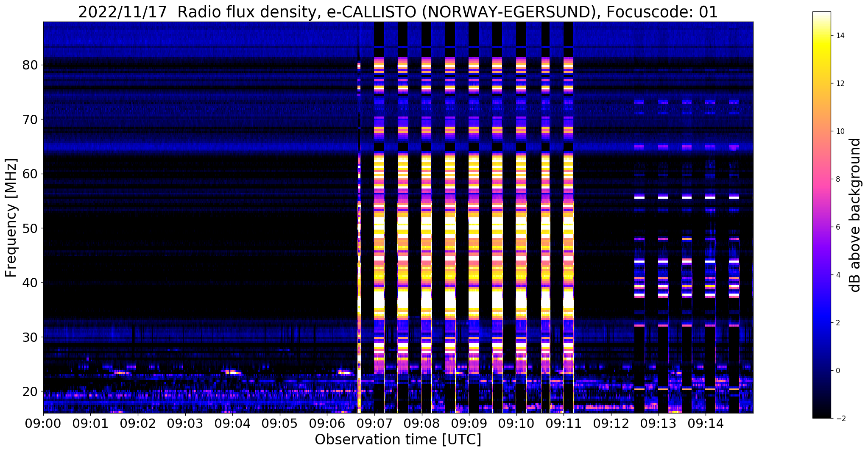Click the 09:02 time tick label
868x452 pixels.
pos(138,423)
